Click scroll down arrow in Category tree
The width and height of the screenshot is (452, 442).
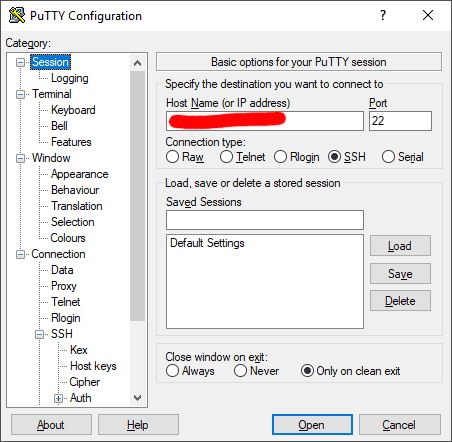click(x=137, y=398)
